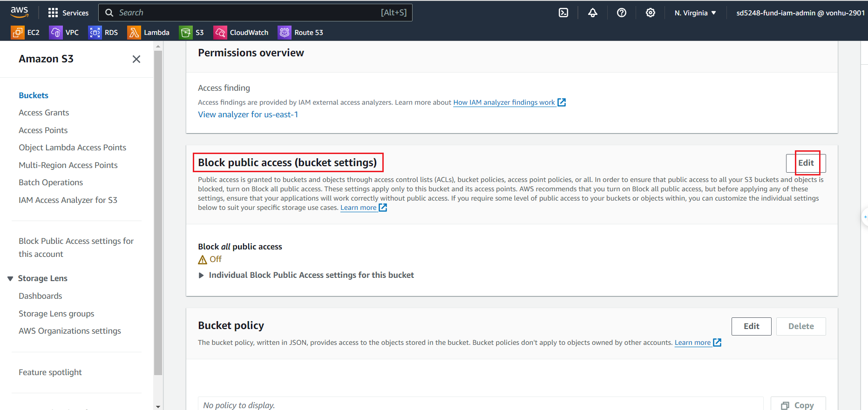
Task: Open the Services grid menu
Action: pos(68,13)
